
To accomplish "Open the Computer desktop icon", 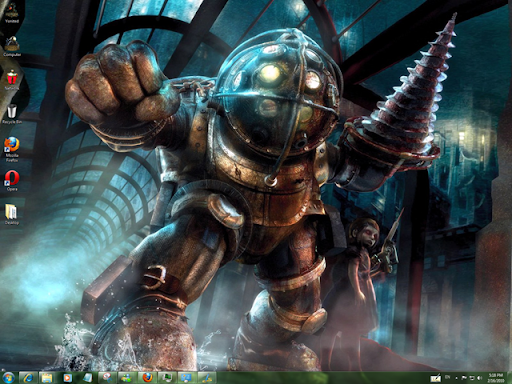I will click(x=12, y=46).
